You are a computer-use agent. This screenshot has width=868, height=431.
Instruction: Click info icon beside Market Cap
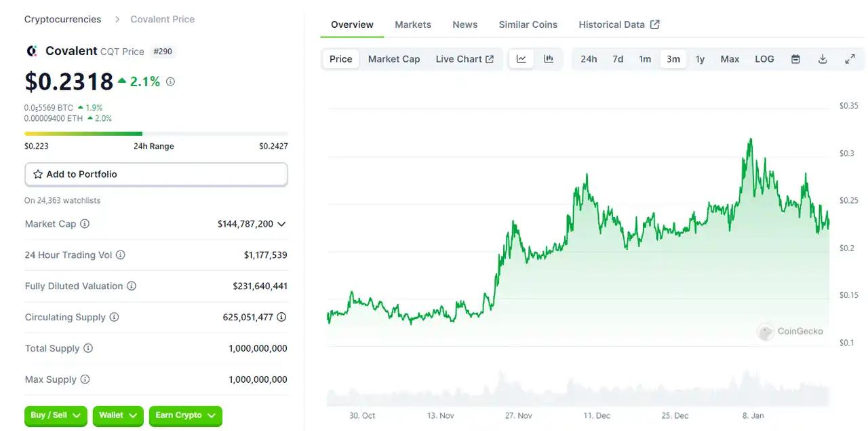click(x=85, y=224)
